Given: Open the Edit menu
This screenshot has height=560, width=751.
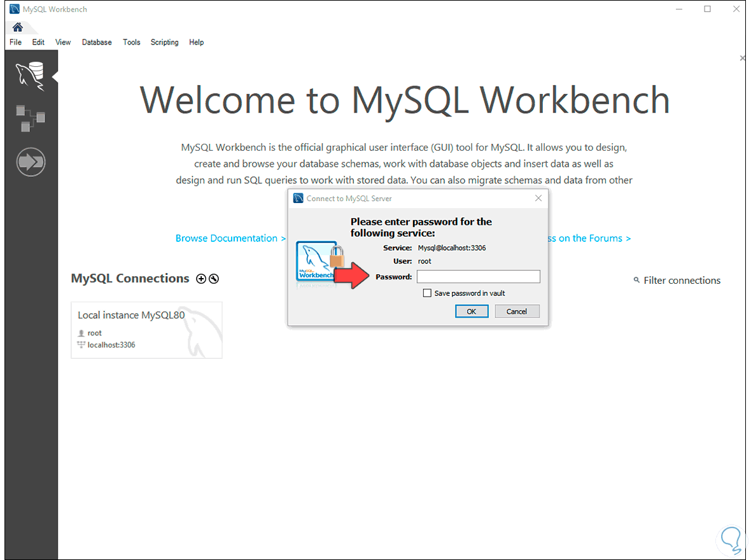Looking at the screenshot, I should coord(38,42).
